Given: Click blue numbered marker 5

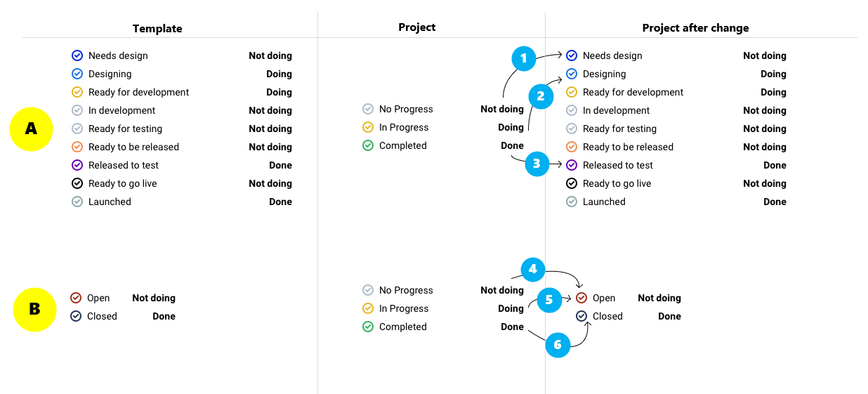Looking at the screenshot, I should pyautogui.click(x=549, y=300).
